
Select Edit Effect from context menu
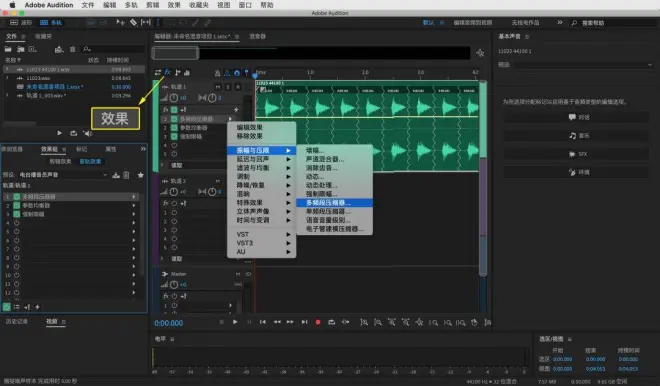pos(261,127)
